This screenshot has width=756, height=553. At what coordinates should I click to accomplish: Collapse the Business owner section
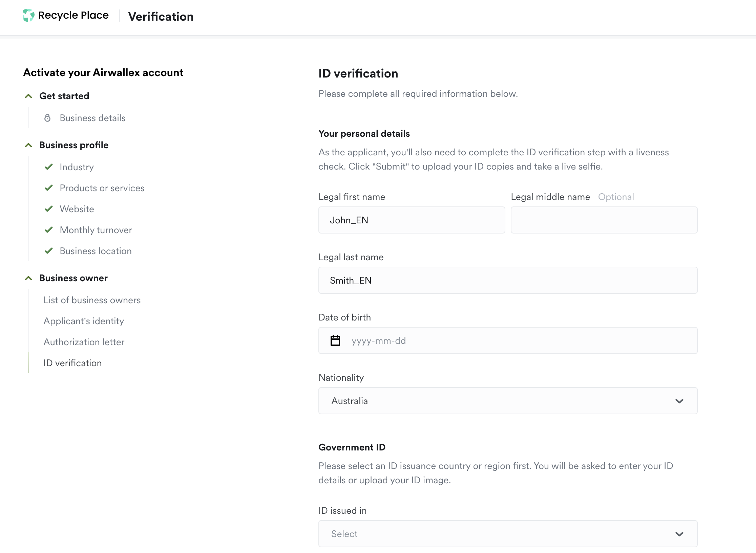tap(28, 278)
